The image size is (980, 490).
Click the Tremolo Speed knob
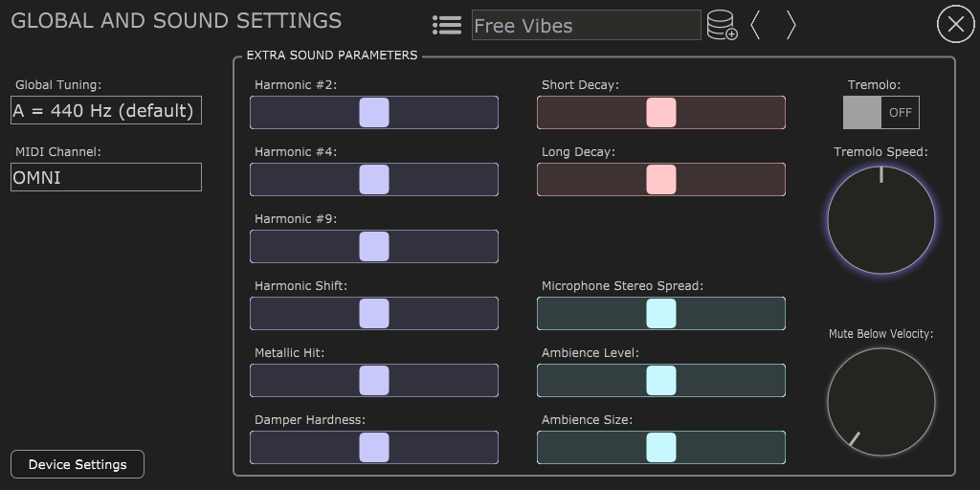(880, 220)
